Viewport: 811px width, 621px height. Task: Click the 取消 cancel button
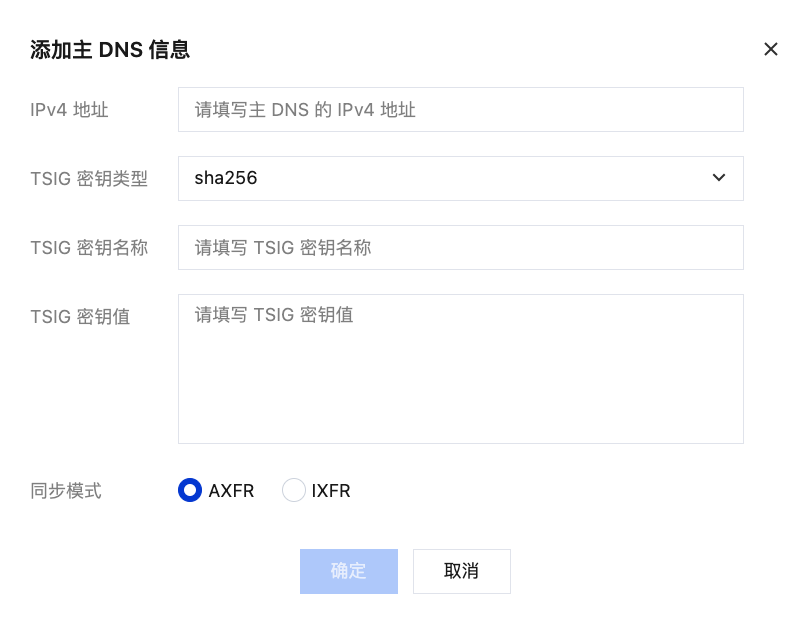coord(461,571)
